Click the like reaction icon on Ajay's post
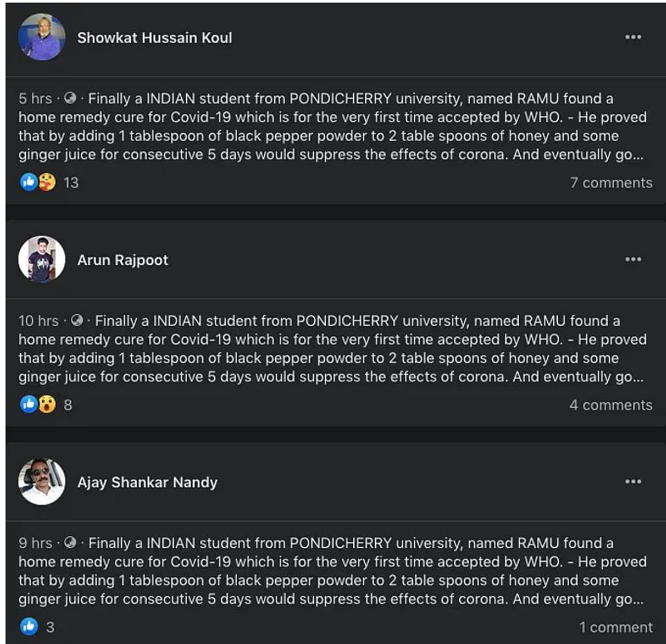 pyautogui.click(x=29, y=626)
